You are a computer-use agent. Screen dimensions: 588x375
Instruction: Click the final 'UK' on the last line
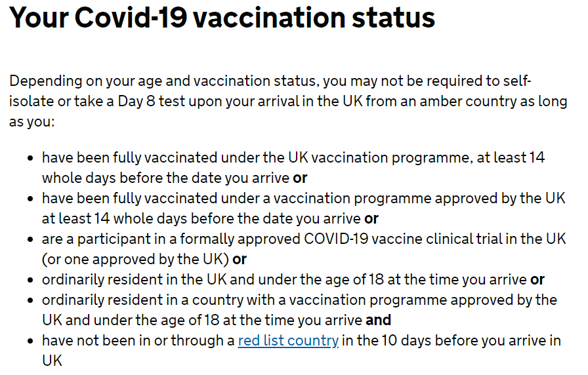tap(52, 361)
